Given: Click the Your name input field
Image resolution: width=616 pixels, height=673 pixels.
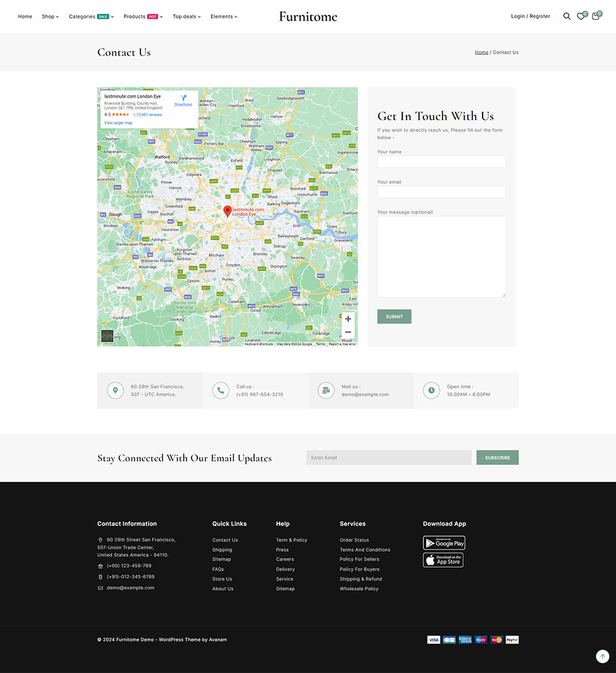Looking at the screenshot, I should (441, 162).
